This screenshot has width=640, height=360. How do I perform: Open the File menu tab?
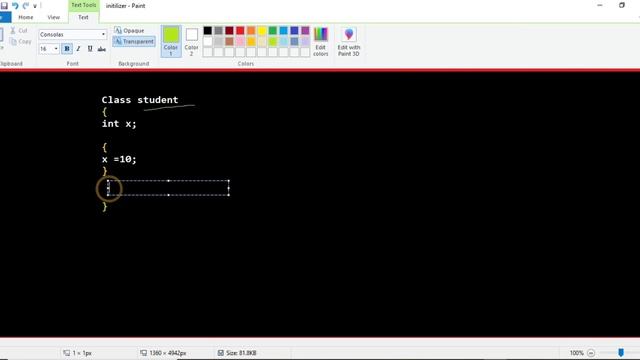(x=5, y=17)
